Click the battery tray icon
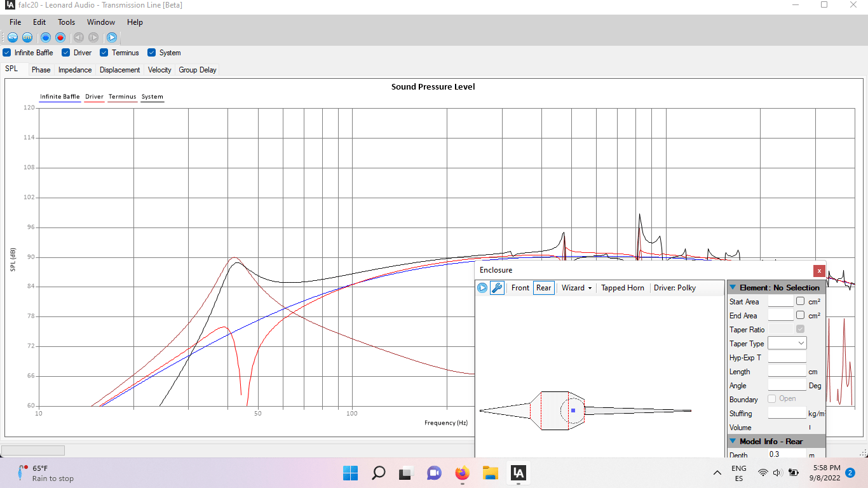The width and height of the screenshot is (868, 488). (793, 473)
